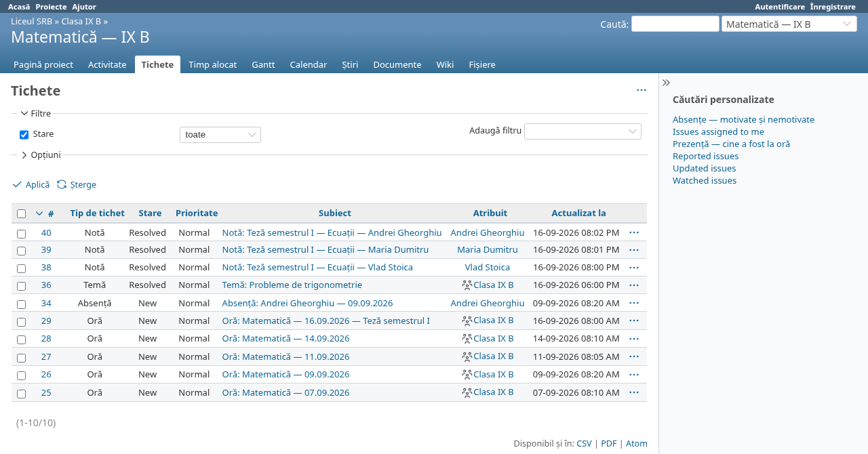Screen dimensions: 868x454
Task: Check the box for ticket 36
Action: (x=21, y=286)
